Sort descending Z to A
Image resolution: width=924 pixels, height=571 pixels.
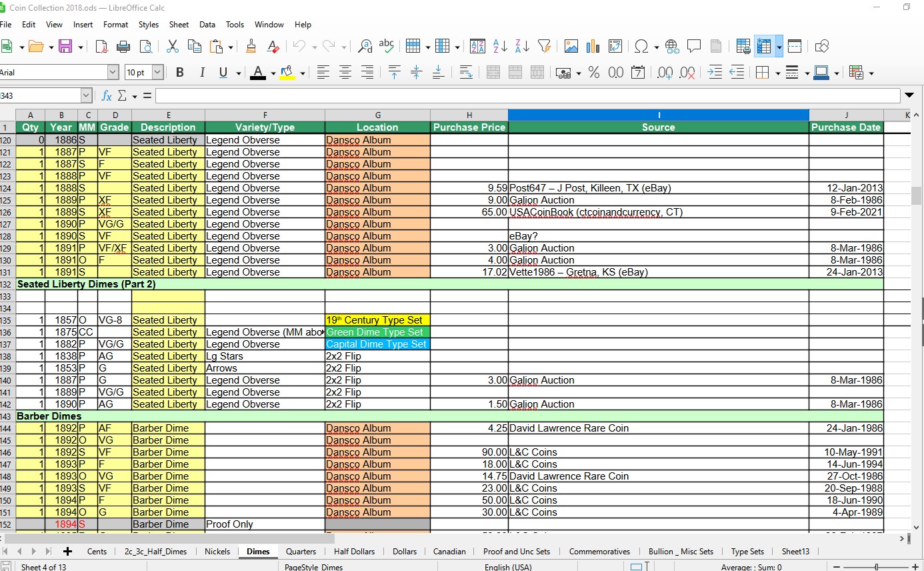click(522, 46)
